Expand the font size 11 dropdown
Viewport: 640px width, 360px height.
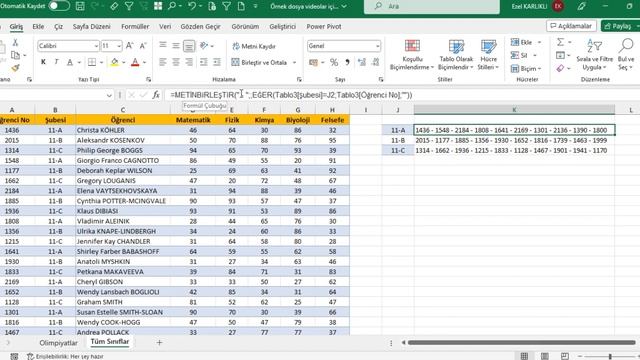click(119, 46)
